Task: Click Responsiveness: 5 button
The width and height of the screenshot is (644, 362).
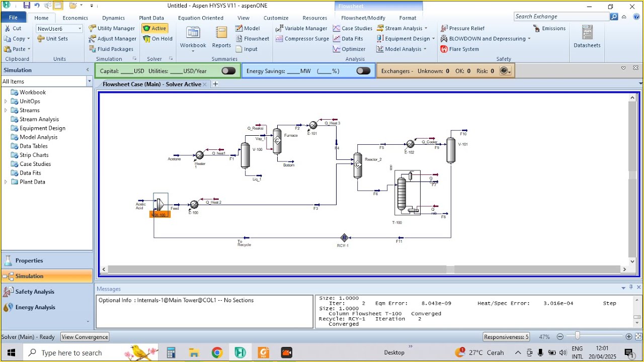Action: coord(506,337)
